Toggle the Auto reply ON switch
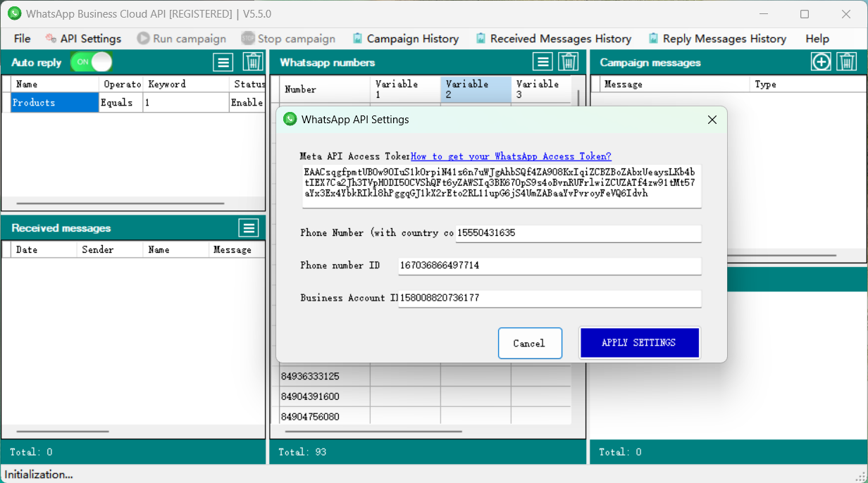The width and height of the screenshot is (868, 483). click(92, 62)
